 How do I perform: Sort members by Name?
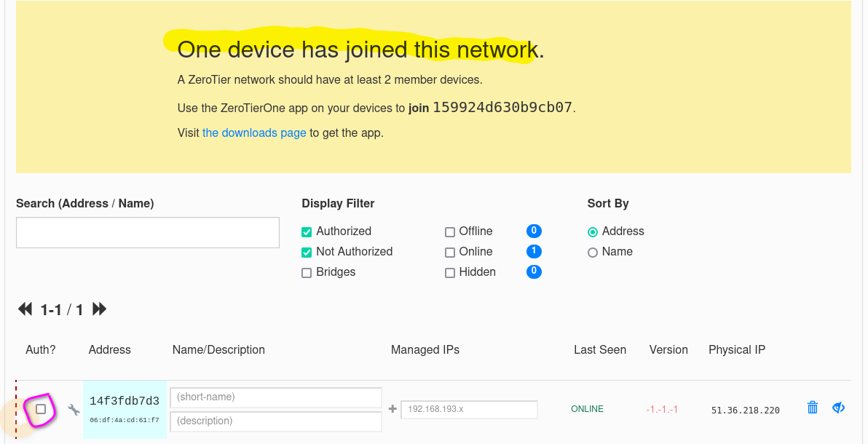(592, 253)
